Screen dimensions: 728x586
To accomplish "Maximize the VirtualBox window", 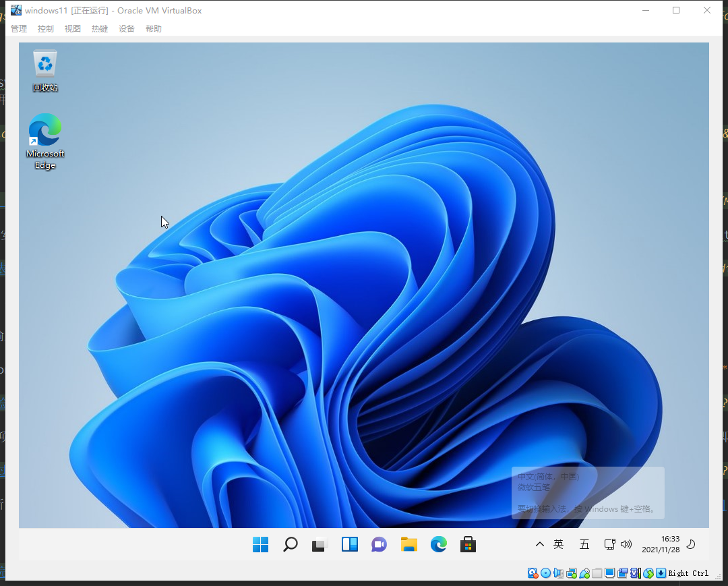I will coord(676,10).
